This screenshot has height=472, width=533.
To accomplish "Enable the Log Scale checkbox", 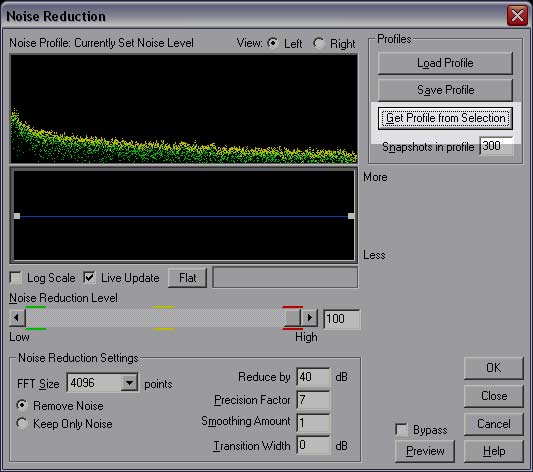I will (16, 277).
